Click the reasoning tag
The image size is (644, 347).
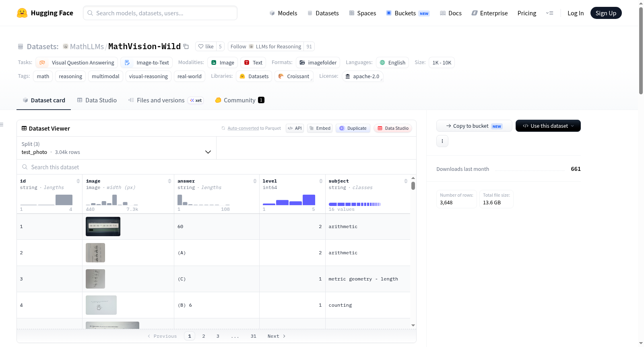[x=70, y=76]
